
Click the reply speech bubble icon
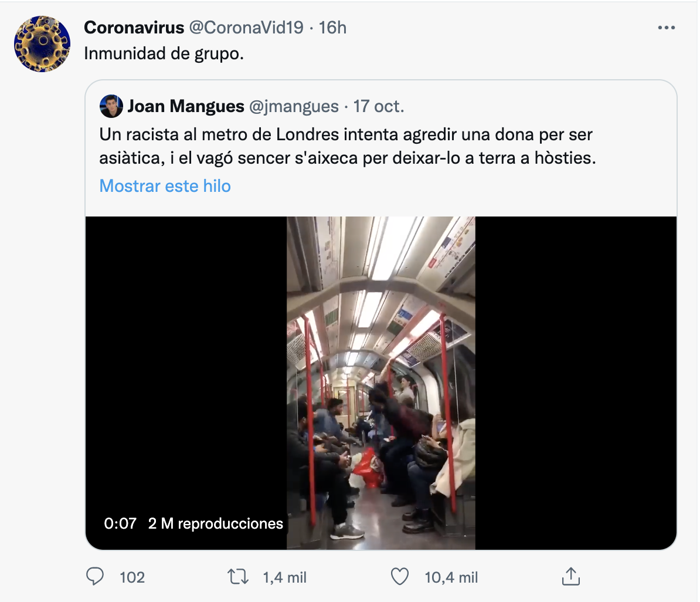click(x=94, y=577)
